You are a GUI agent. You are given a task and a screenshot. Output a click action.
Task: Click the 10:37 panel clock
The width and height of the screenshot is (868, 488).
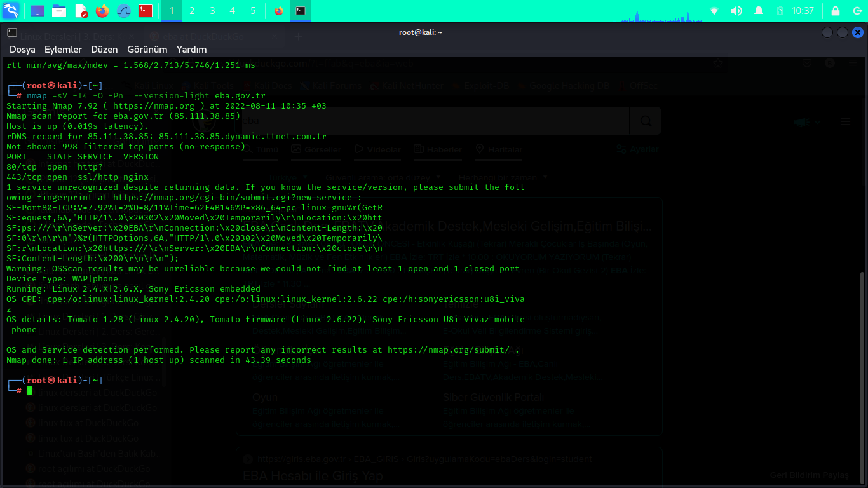pos(803,11)
